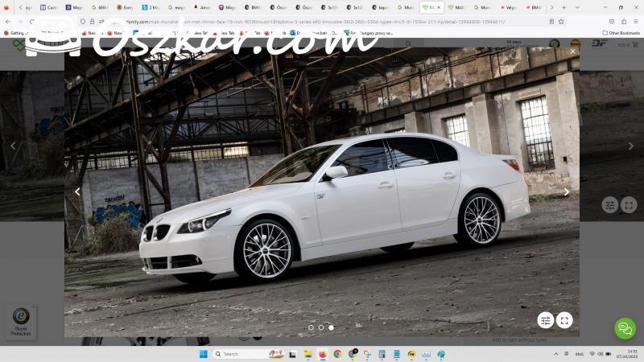Open the green live chat button
The image size is (644, 362).
coord(625,328)
